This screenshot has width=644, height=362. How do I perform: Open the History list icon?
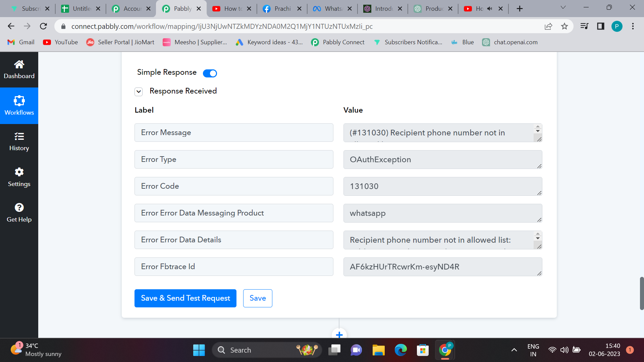click(x=19, y=136)
